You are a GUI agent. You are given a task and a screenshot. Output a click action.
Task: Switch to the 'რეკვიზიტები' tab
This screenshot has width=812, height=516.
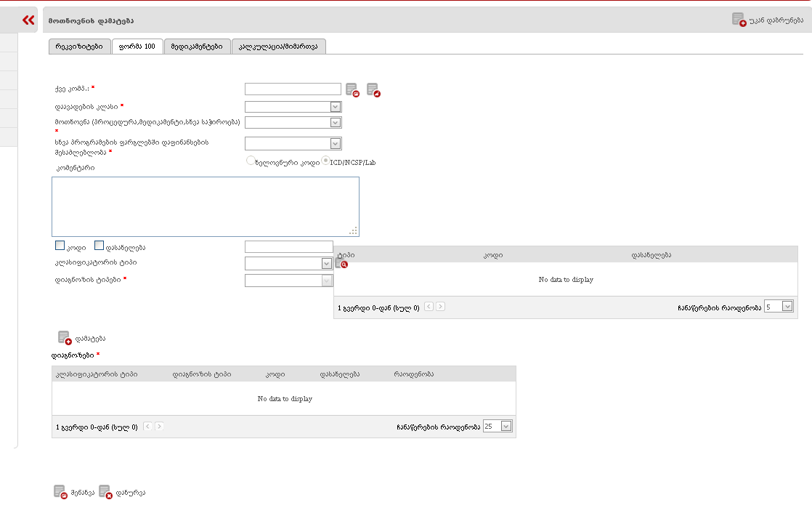coord(79,47)
